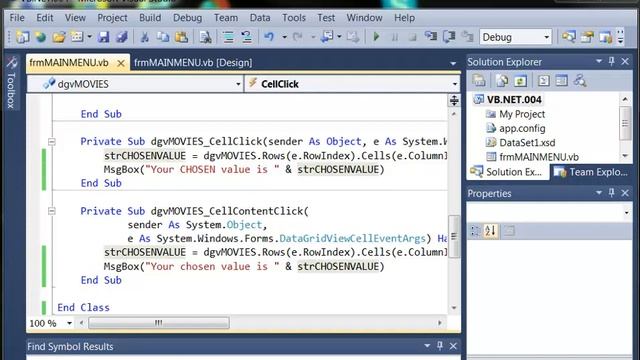Click the View Code icon in Solution Explorer

pyautogui.click(x=543, y=81)
